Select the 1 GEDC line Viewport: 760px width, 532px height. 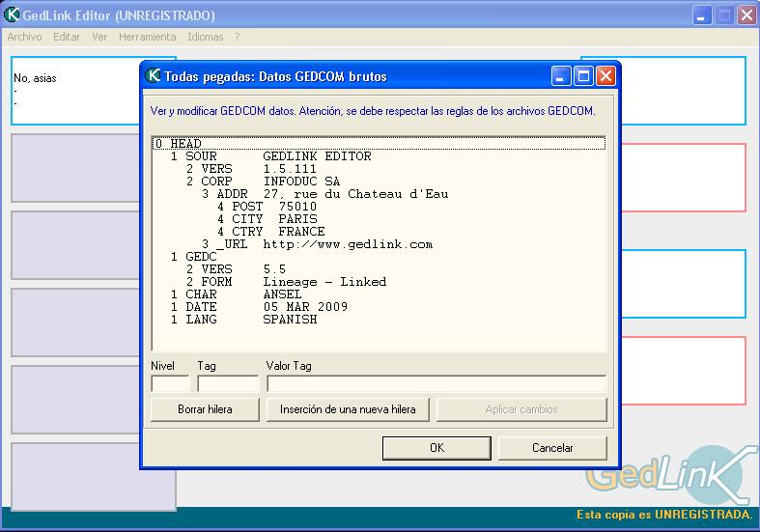point(379,257)
